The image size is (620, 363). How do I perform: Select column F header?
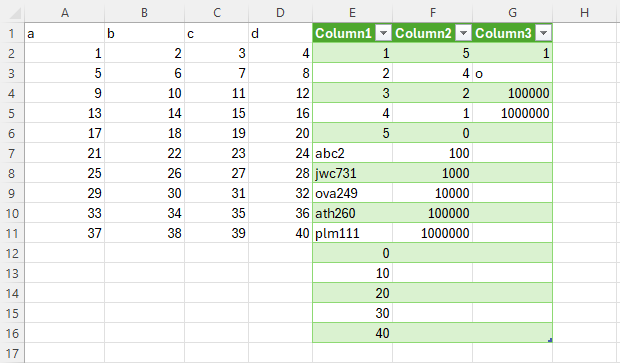point(433,13)
